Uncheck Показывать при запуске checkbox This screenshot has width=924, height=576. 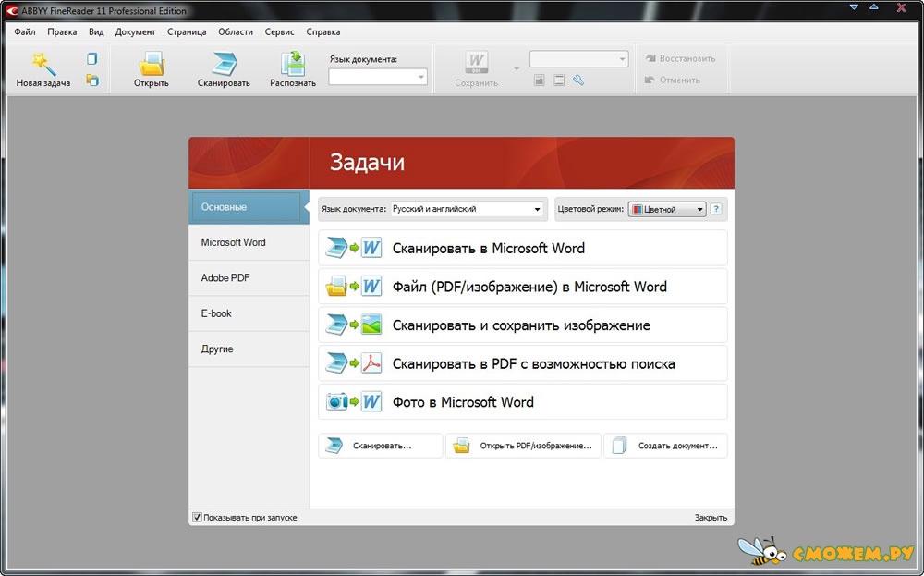coord(198,517)
